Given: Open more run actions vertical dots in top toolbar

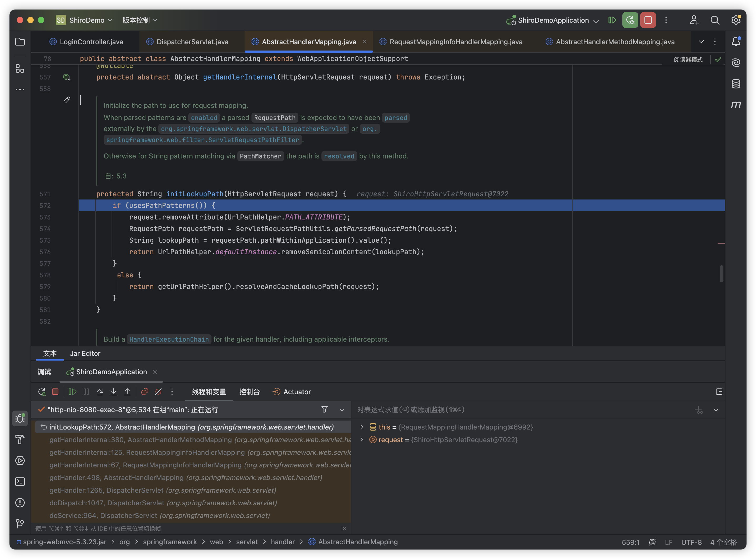Looking at the screenshot, I should pos(666,20).
